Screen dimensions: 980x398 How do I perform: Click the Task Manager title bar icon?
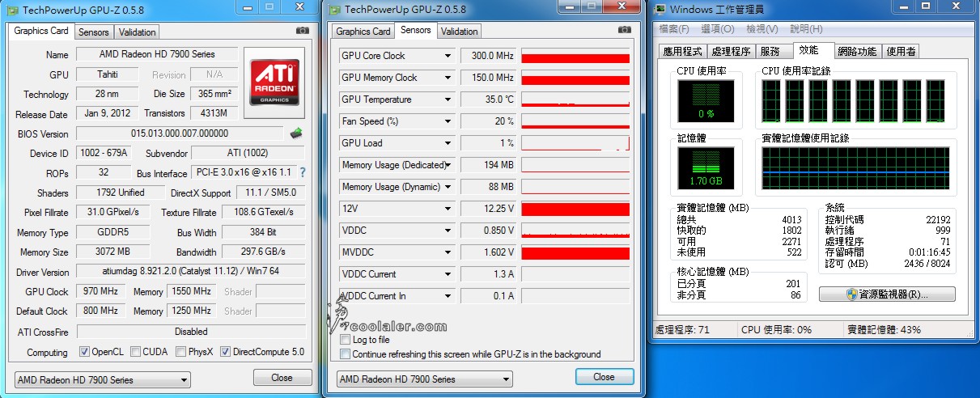(x=661, y=10)
